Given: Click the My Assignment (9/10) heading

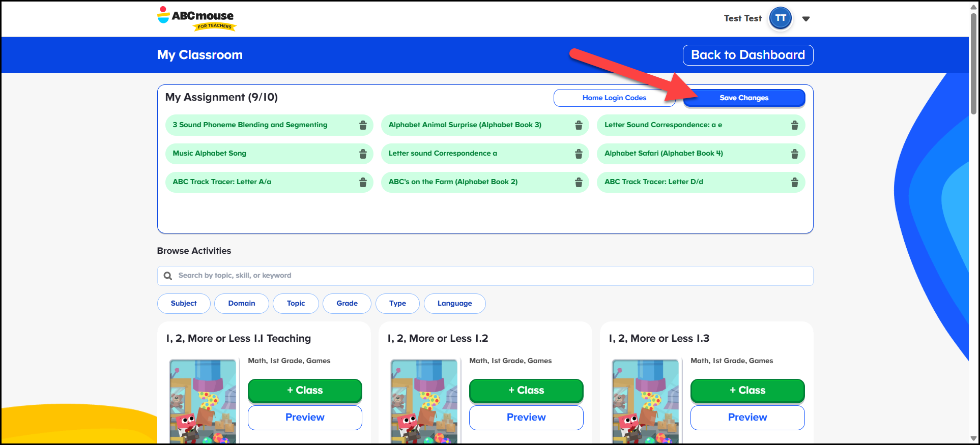Looking at the screenshot, I should (221, 97).
